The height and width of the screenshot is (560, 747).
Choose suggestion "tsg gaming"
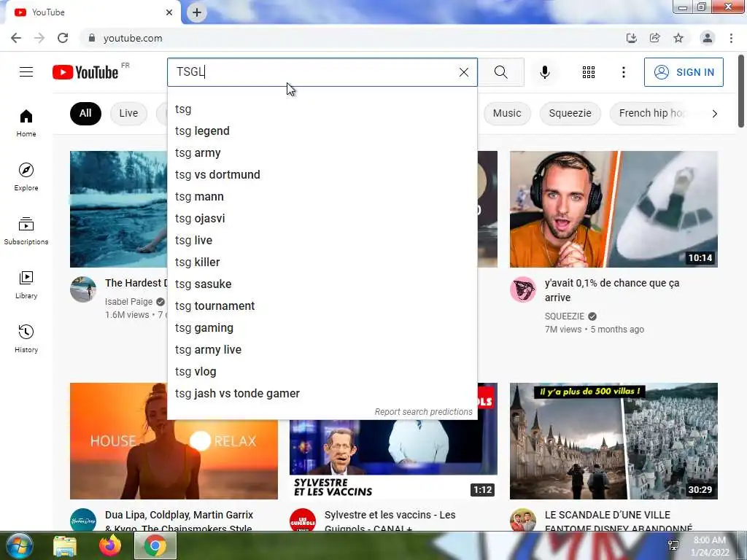(322, 328)
